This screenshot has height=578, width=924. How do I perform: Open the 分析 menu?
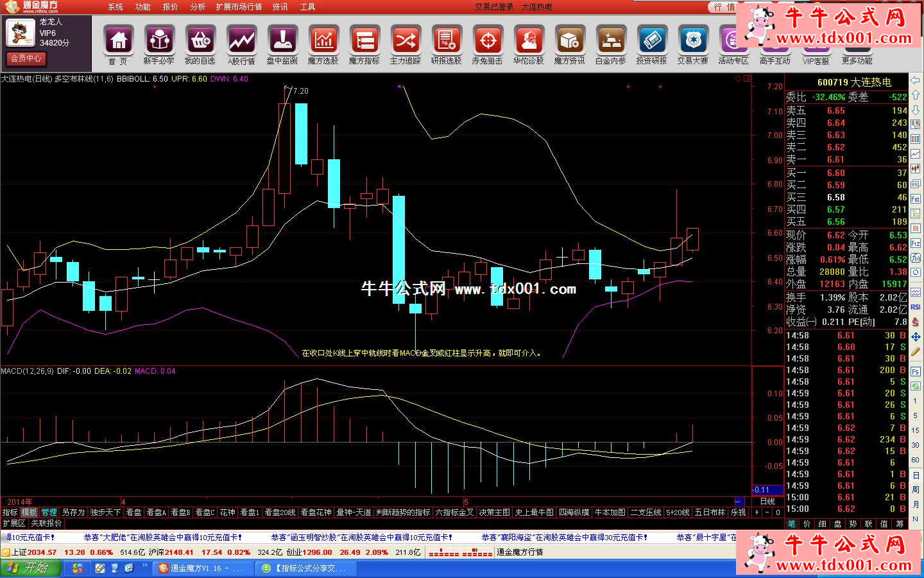198,7
